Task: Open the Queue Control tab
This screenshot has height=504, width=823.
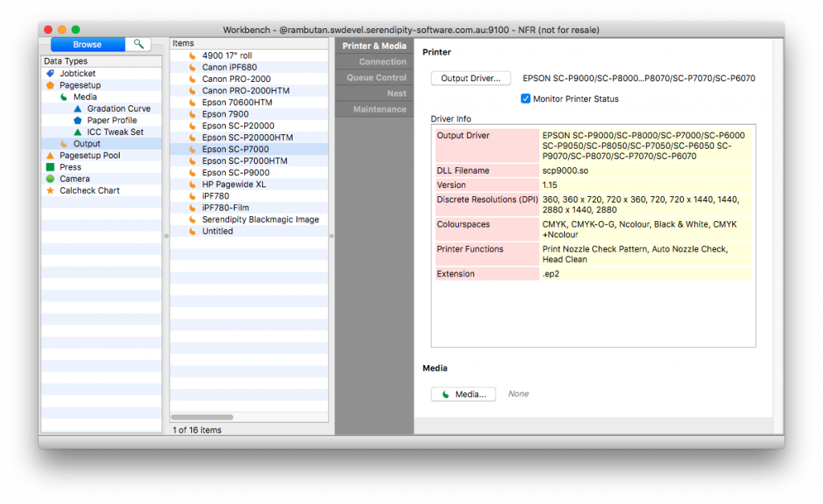Action: click(375, 77)
